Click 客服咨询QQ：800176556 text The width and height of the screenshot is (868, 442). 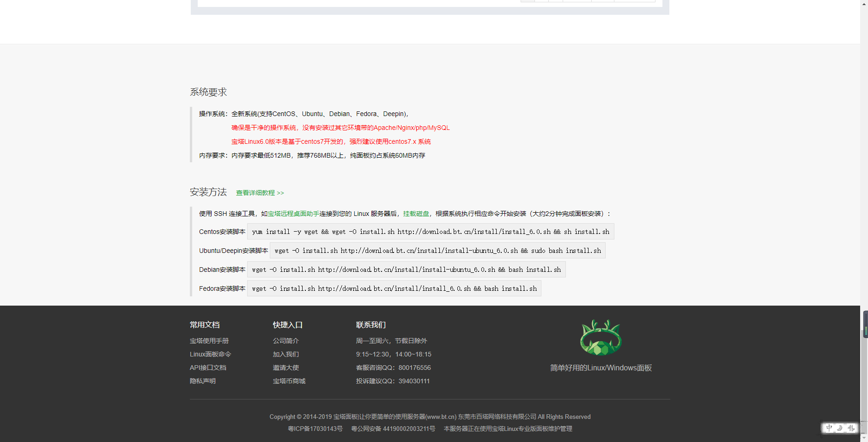click(x=393, y=368)
